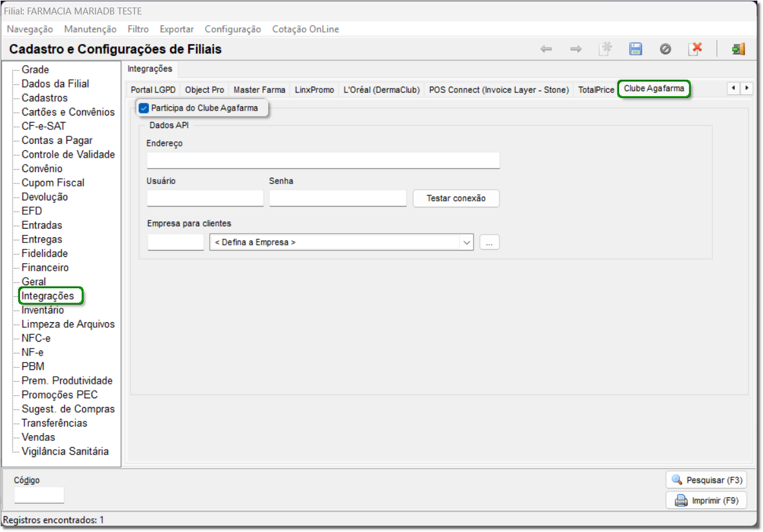Select Vigilância Sanitária in the tree
The image size is (763, 532).
click(65, 451)
